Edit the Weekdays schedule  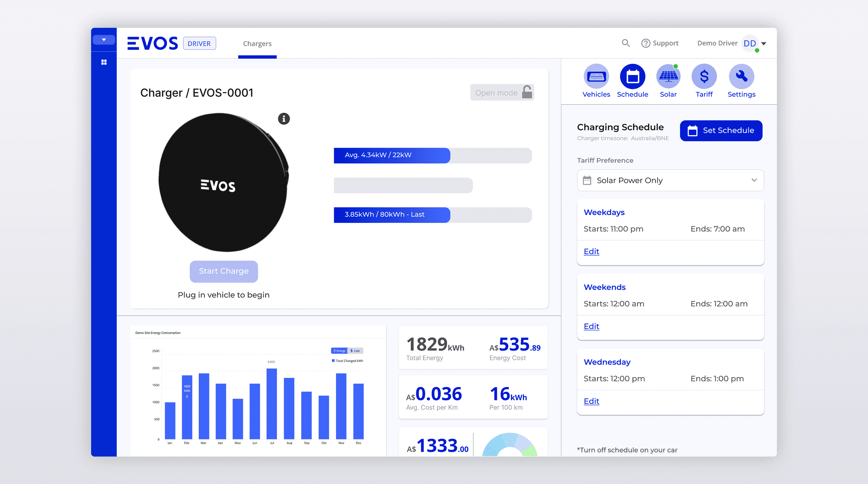[591, 251]
